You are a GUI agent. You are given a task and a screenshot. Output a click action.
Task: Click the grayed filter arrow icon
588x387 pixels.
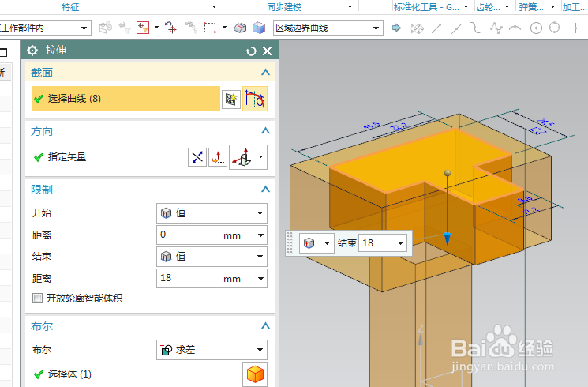tap(125, 28)
